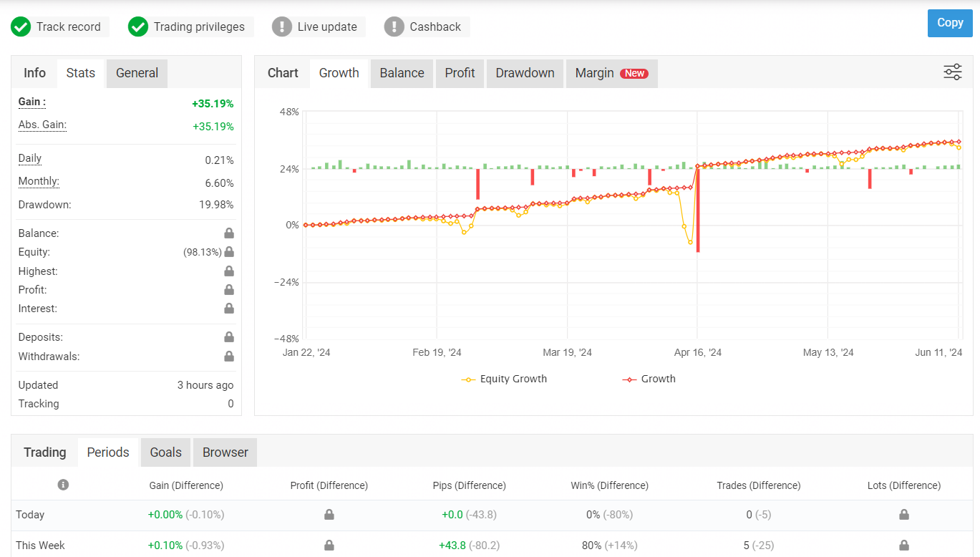Click the Profit lock icon in Today row
The height and width of the screenshot is (557, 980).
(329, 515)
